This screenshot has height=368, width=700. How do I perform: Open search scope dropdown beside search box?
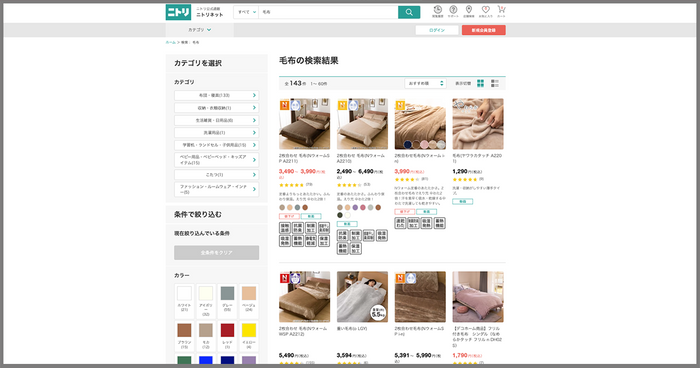(x=246, y=12)
